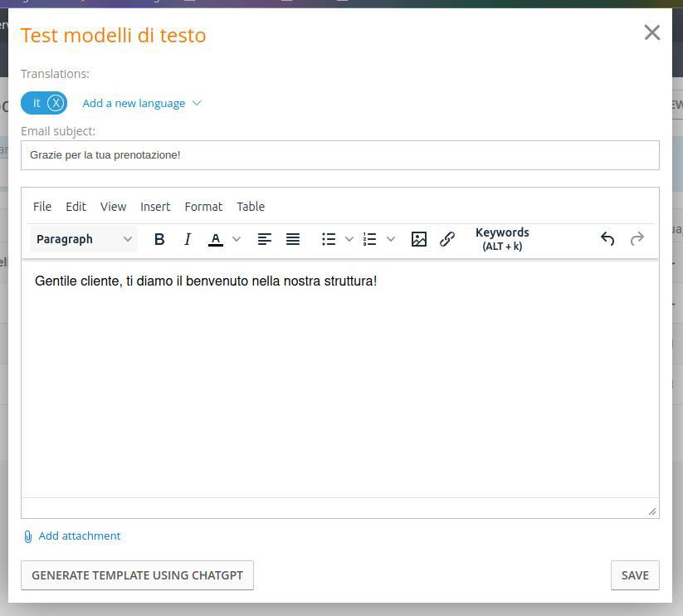This screenshot has width=683, height=616.
Task: Click the insert link icon
Action: coord(447,239)
